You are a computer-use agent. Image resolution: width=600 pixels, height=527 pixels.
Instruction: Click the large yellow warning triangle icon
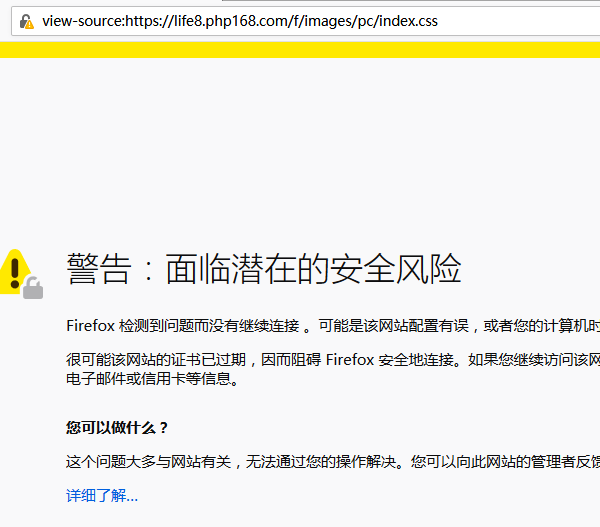[x=14, y=270]
